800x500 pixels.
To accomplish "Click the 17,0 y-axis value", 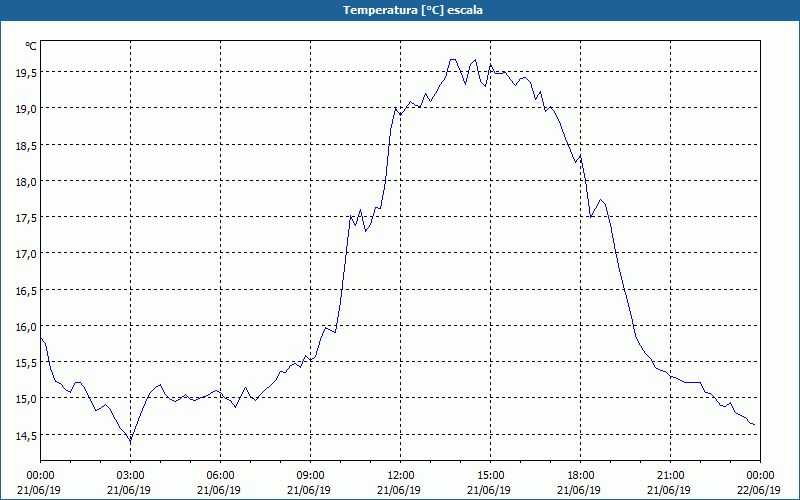I will [x=26, y=254].
